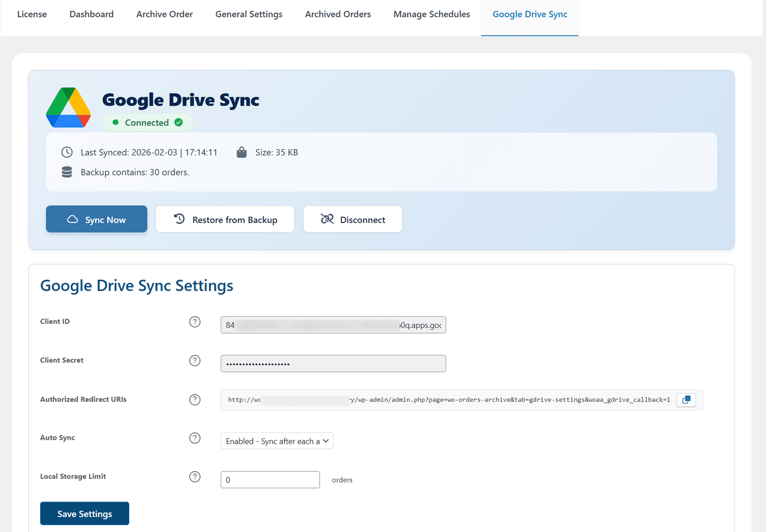Image resolution: width=766 pixels, height=532 pixels.
Task: Click 'Backup contains: 30 orders.' text
Action: [135, 172]
